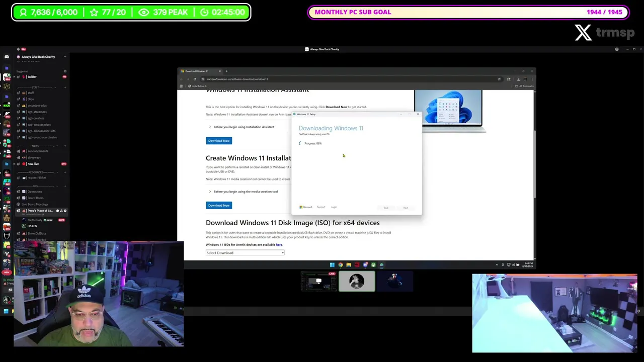Expand Before you begin using media creation tool
The height and width of the screenshot is (362, 644).
244,192
